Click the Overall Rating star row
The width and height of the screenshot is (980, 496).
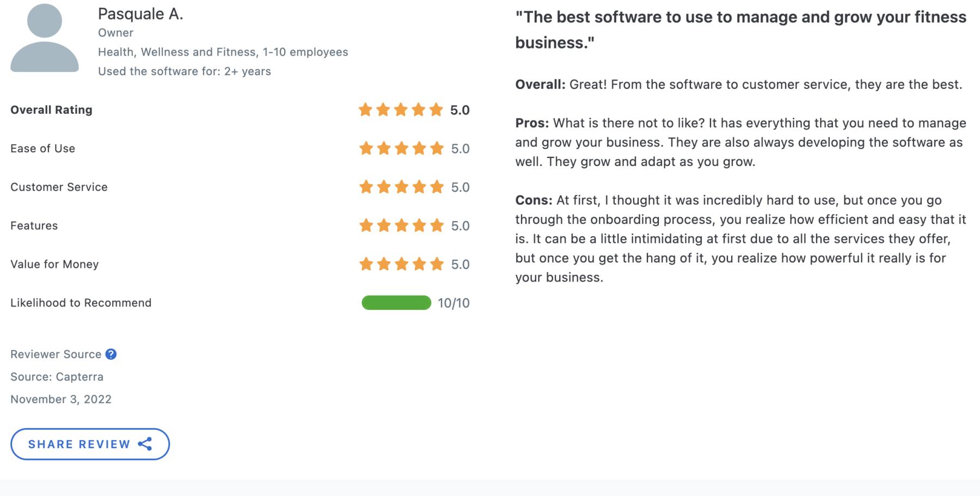coord(401,110)
